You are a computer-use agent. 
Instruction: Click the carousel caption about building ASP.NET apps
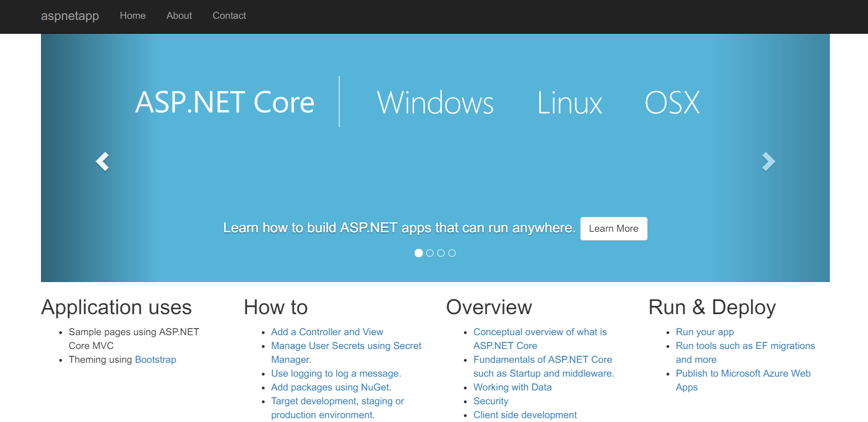click(400, 228)
